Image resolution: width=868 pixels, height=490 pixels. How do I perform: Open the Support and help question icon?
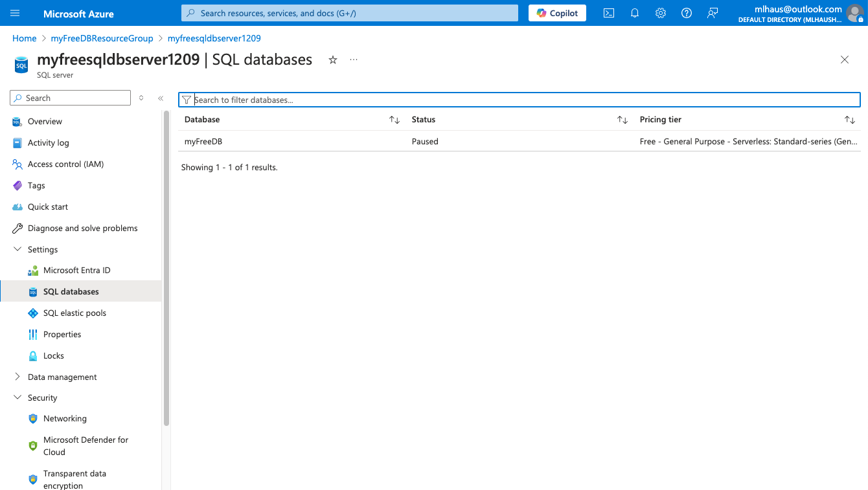pos(687,13)
